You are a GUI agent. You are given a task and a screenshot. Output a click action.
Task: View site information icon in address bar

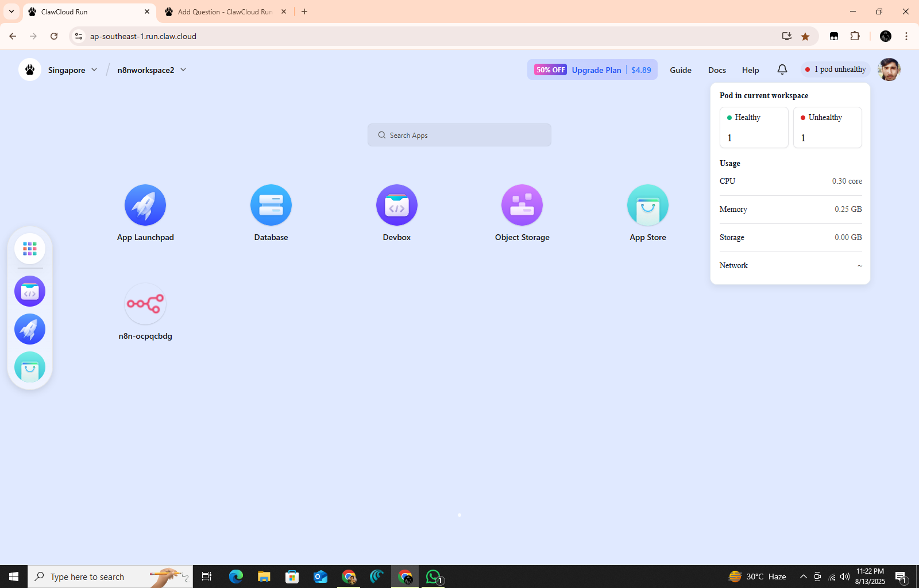click(x=79, y=36)
